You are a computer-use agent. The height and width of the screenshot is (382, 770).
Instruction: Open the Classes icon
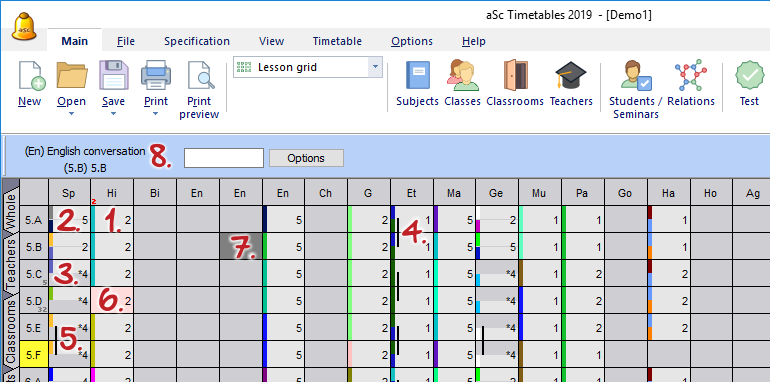(x=462, y=76)
